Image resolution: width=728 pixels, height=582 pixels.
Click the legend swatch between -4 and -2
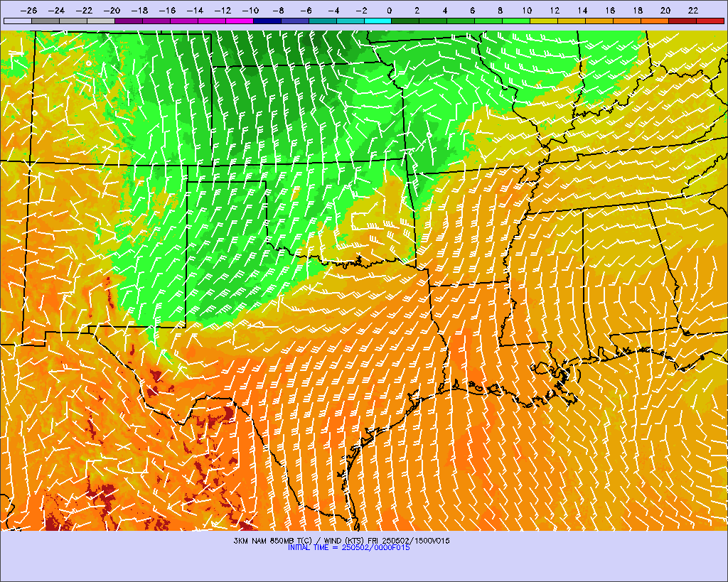pyautogui.click(x=350, y=21)
